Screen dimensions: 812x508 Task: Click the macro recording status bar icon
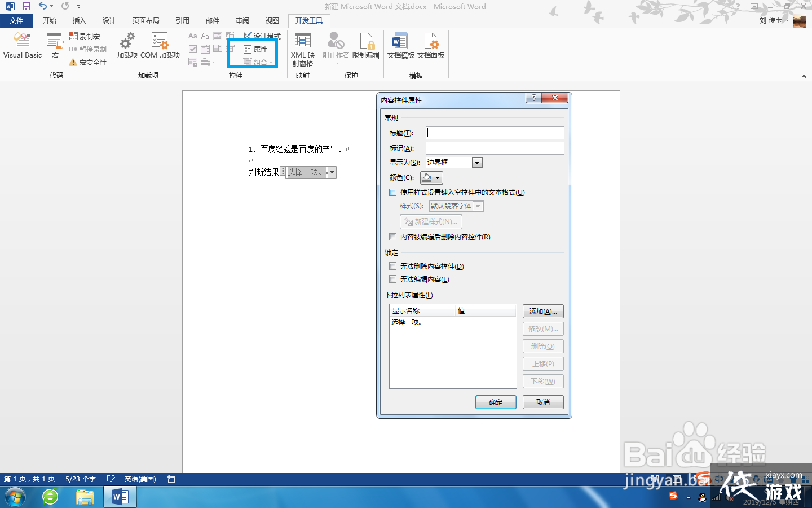tap(171, 479)
